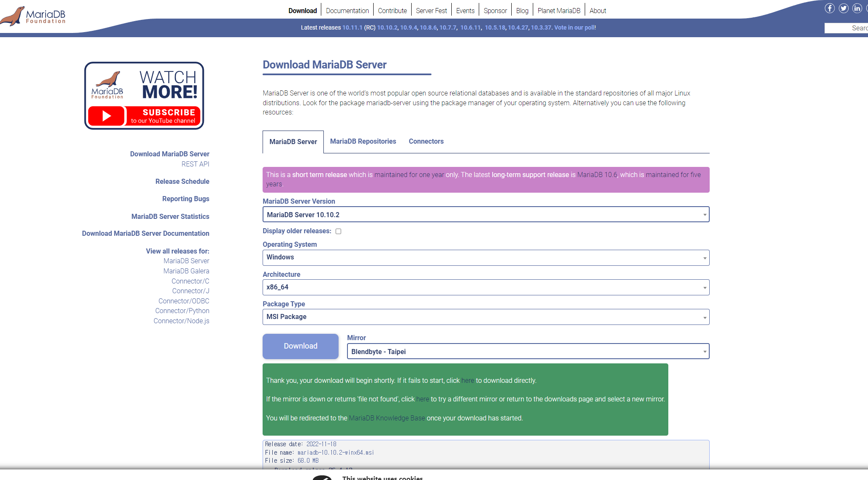Image resolution: width=868 pixels, height=480 pixels.
Task: Expand the Operating System dropdown
Action: coord(486,258)
